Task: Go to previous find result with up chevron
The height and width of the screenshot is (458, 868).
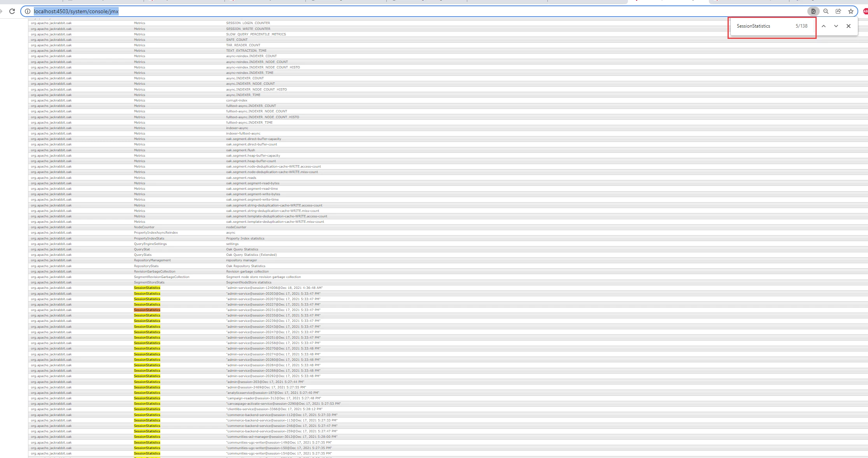Action: 824,26
